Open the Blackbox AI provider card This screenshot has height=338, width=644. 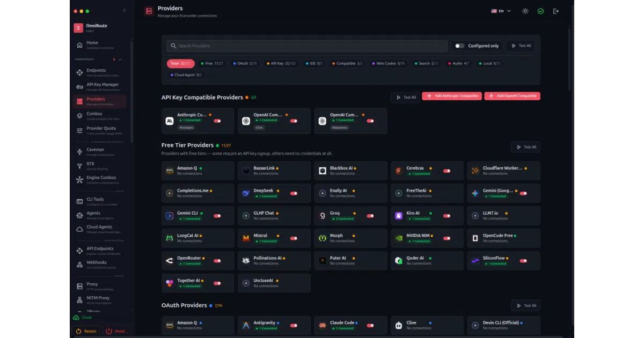pyautogui.click(x=350, y=171)
